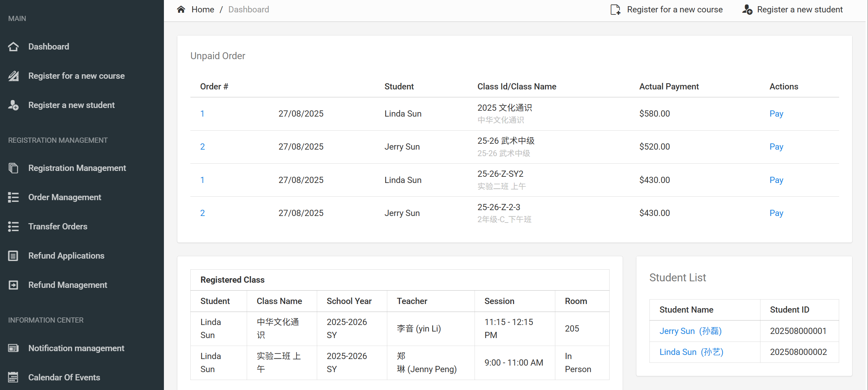
Task: Click the home icon in breadcrumb
Action: point(181,9)
